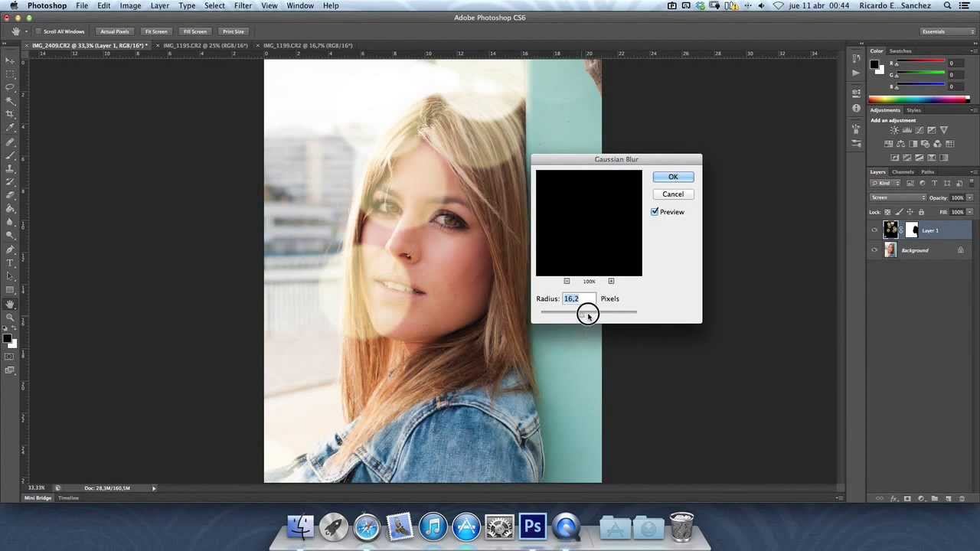Delete layer with the trash icon
The image size is (980, 551).
click(x=961, y=498)
